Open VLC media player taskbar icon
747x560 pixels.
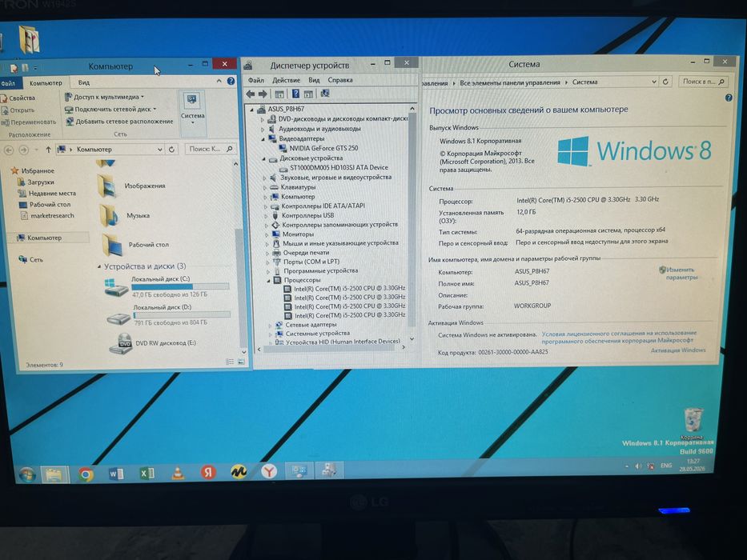(x=178, y=473)
